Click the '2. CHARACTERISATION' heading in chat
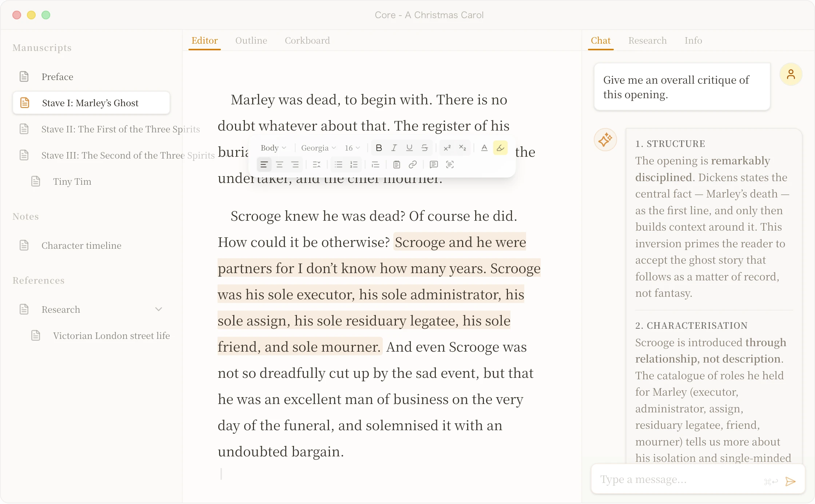Screen dimensions: 815x504 click(691, 325)
